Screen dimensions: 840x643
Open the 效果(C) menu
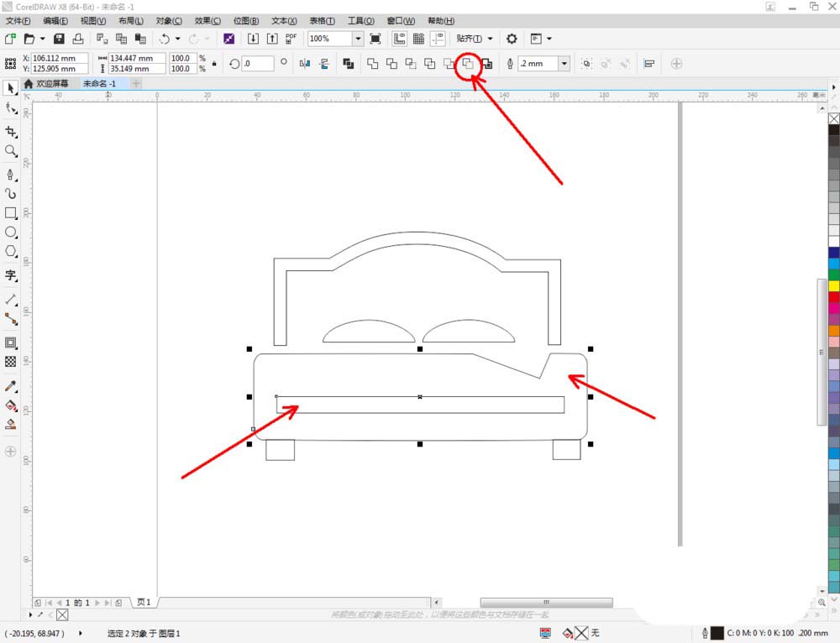207,21
